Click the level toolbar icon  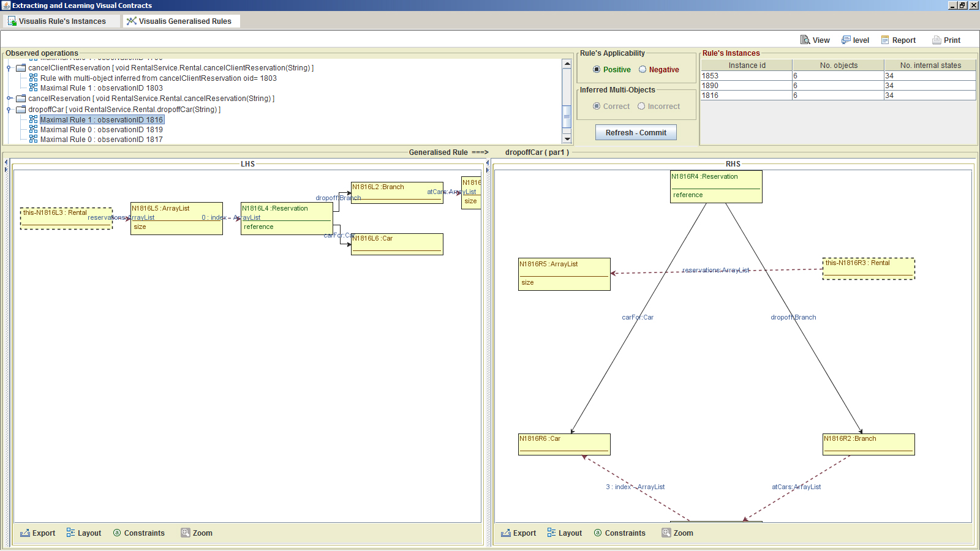point(846,40)
